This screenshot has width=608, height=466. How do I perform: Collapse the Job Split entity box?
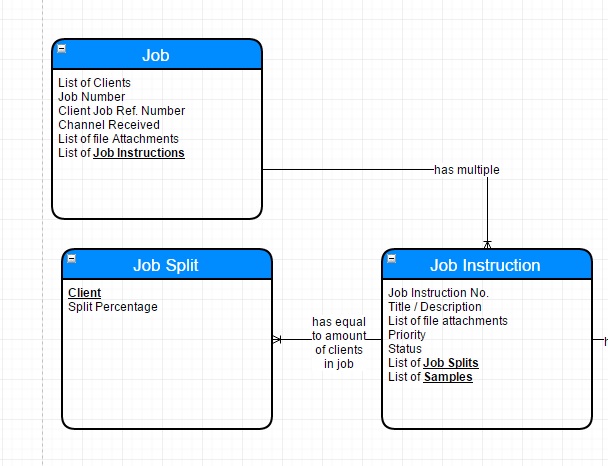point(72,259)
